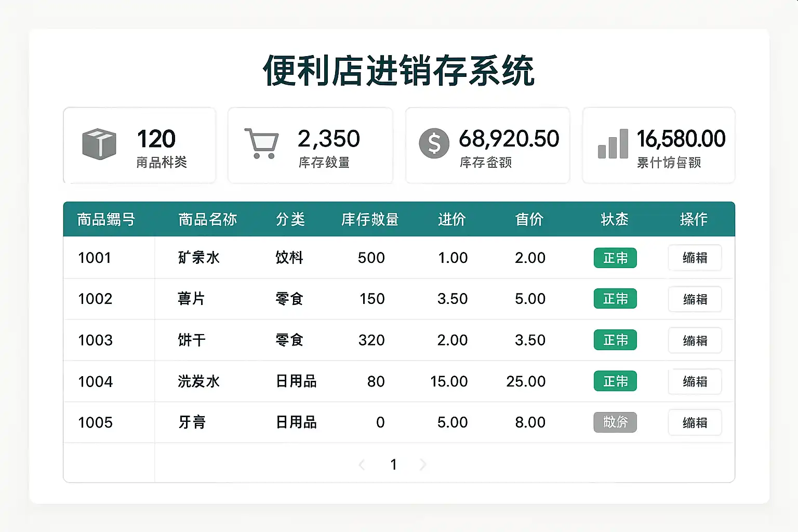Open edit for product 1002
Screen dimensions: 798x532
(x=695, y=299)
